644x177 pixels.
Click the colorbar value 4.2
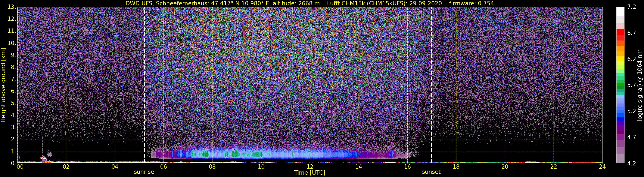(x=632, y=163)
